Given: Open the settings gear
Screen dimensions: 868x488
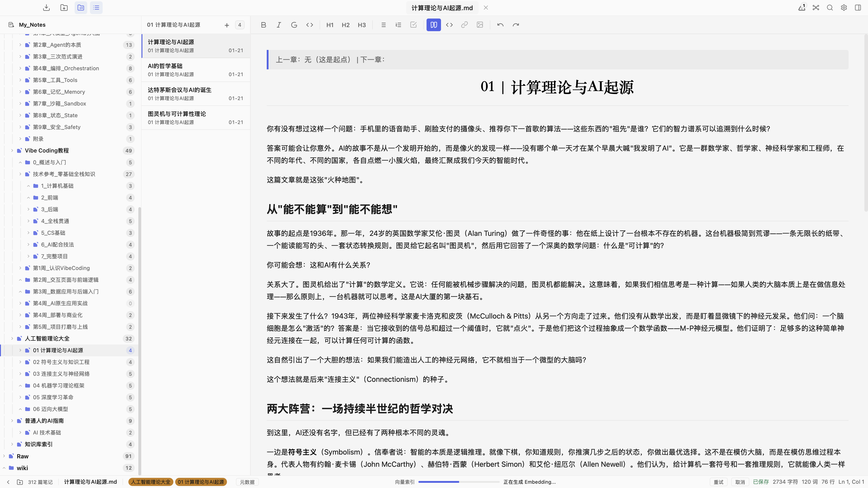Looking at the screenshot, I should [x=844, y=7].
